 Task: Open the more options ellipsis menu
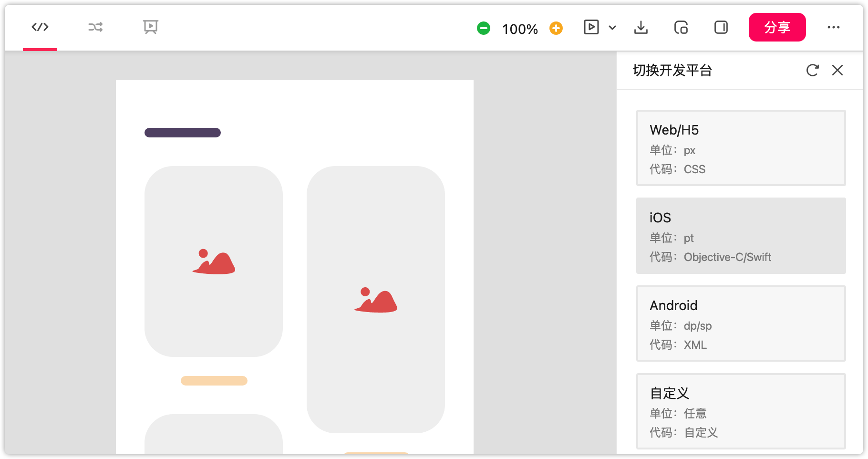[834, 27]
